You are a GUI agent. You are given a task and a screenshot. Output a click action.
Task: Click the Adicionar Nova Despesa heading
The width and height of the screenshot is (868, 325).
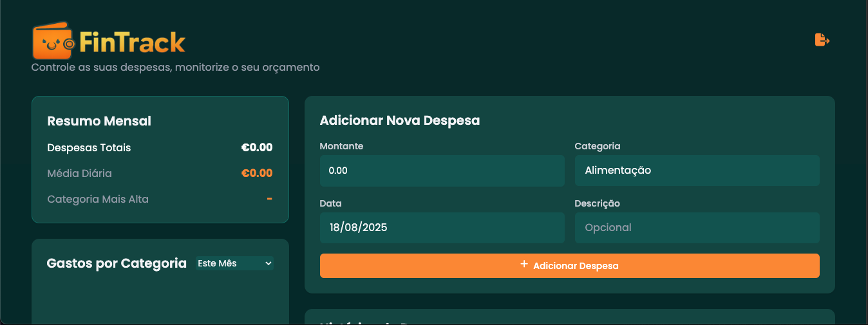[x=399, y=120]
